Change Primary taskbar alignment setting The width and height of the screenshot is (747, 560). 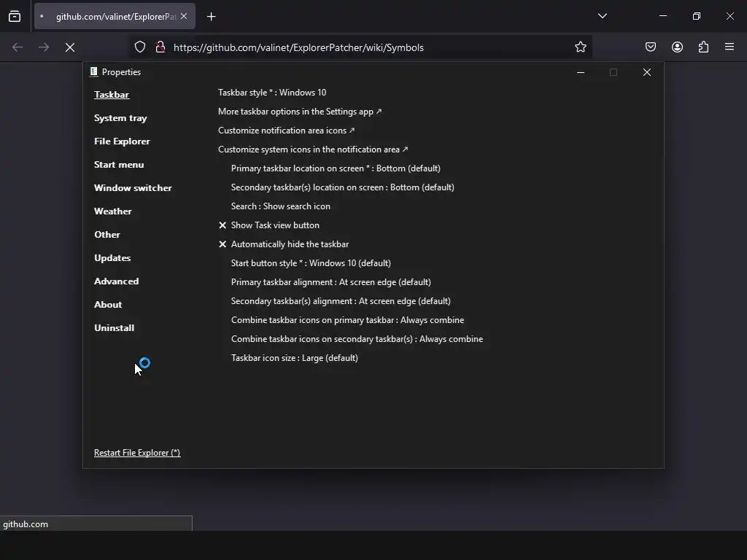331,282
